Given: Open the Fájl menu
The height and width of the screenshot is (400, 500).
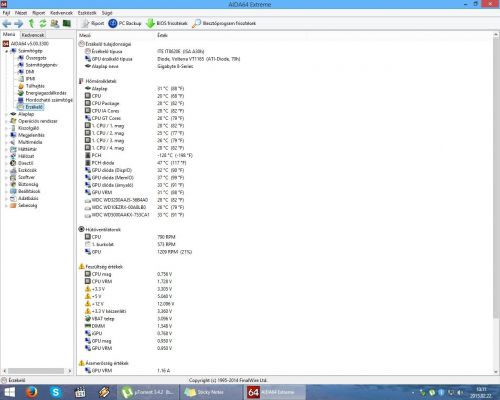Looking at the screenshot, I should [x=6, y=13].
